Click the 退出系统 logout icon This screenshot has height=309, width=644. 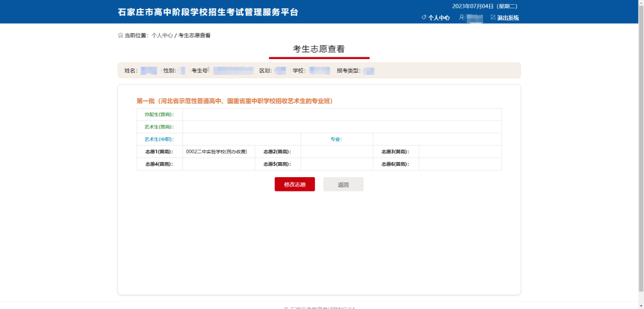pos(493,18)
